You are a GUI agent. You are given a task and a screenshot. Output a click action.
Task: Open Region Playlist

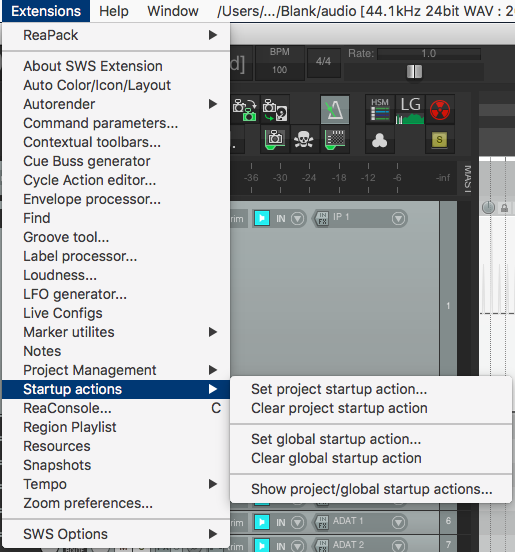point(116,427)
